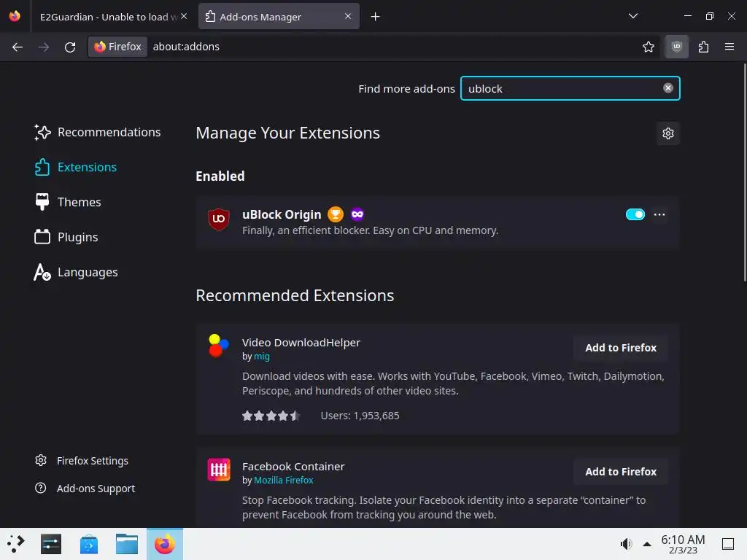
Task: Go back with the browser back arrow
Action: pos(18,47)
